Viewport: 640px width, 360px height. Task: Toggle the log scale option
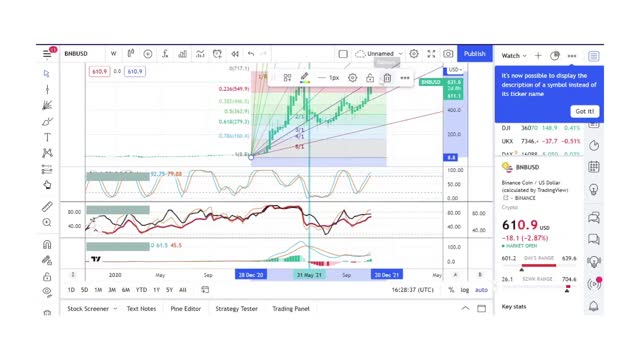tap(464, 290)
